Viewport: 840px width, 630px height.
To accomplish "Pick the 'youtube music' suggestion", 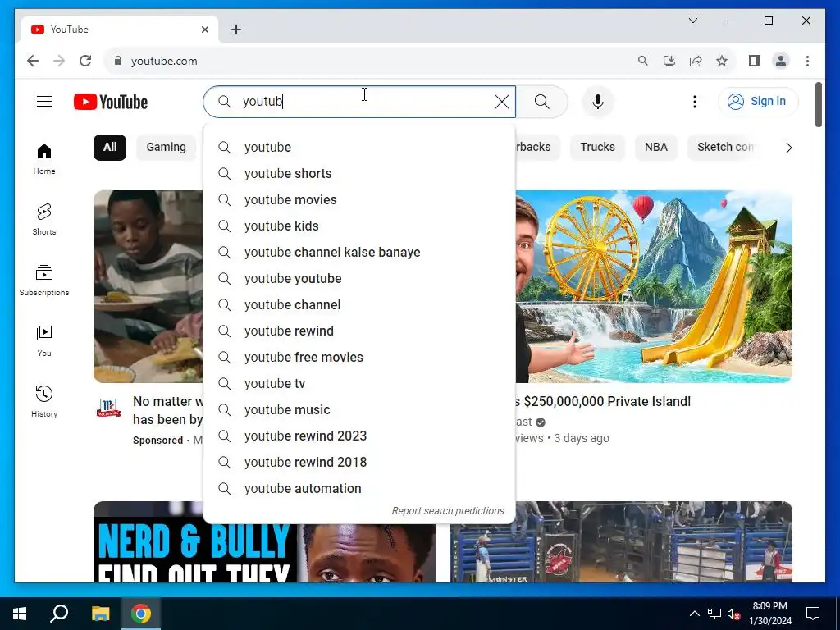I will coord(359,410).
